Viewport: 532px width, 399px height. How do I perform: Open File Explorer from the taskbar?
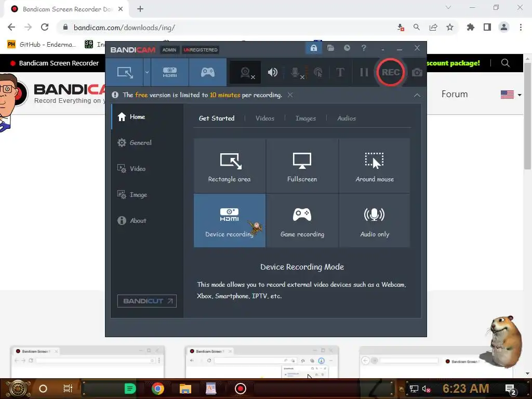(x=185, y=389)
